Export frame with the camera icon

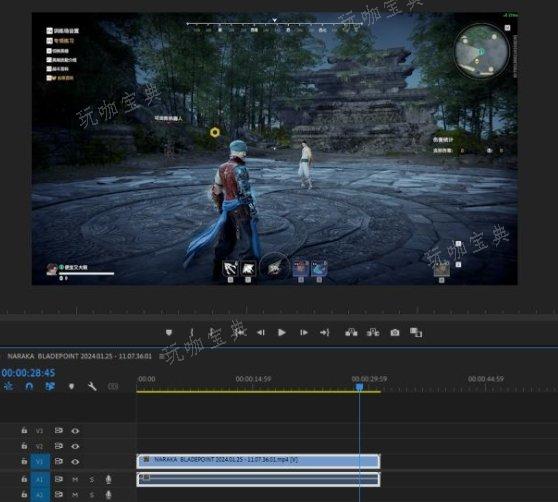pyautogui.click(x=395, y=332)
